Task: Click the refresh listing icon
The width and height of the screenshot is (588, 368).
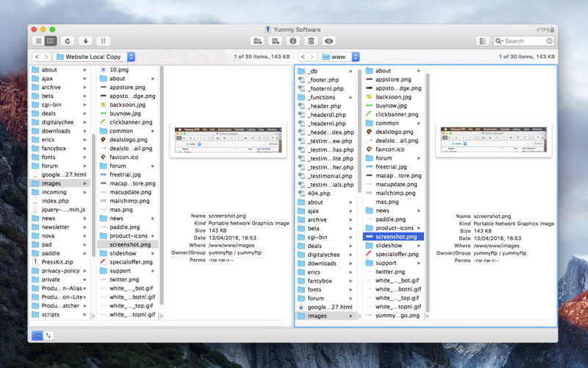Action: point(68,41)
